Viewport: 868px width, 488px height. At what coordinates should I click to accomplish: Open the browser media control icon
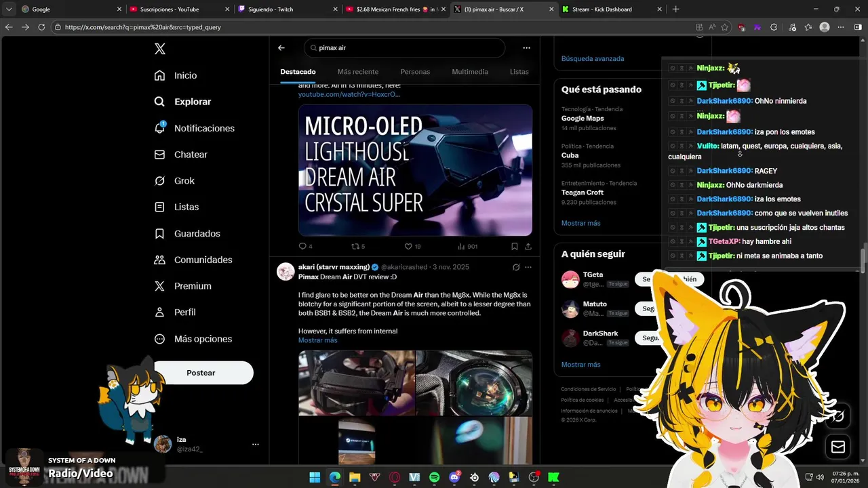coord(792,27)
